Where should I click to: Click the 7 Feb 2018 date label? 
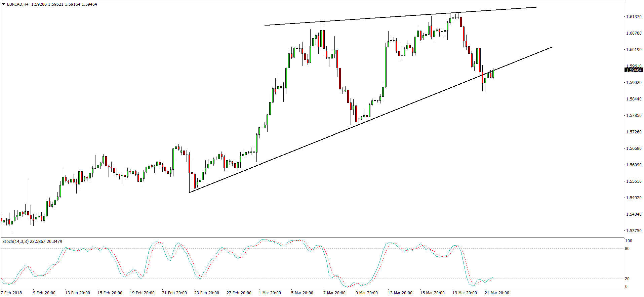coord(11,293)
